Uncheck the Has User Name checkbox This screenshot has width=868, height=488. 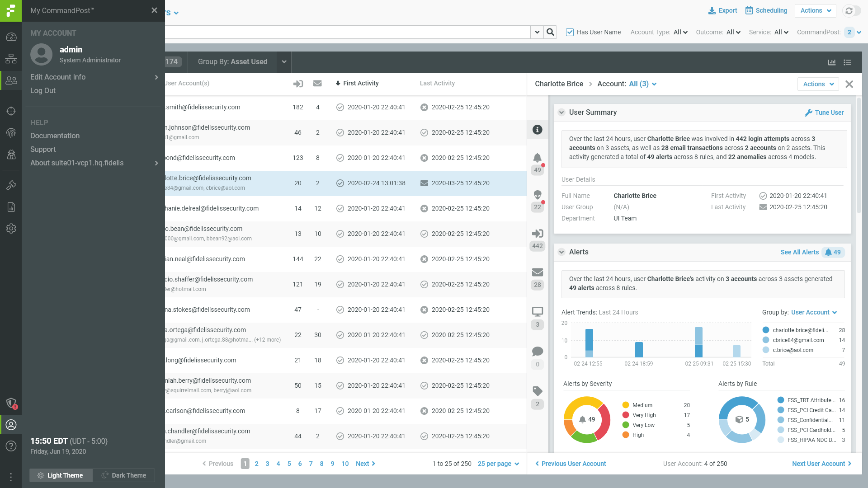click(570, 32)
